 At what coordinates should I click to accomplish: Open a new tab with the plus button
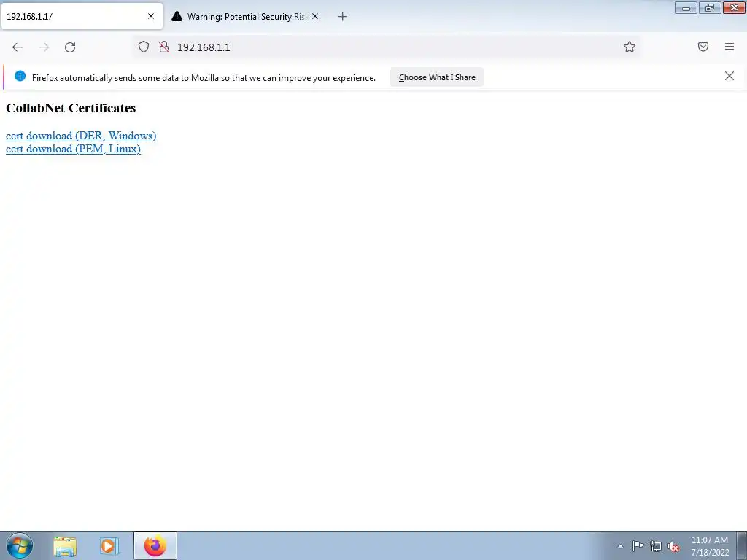(x=342, y=17)
